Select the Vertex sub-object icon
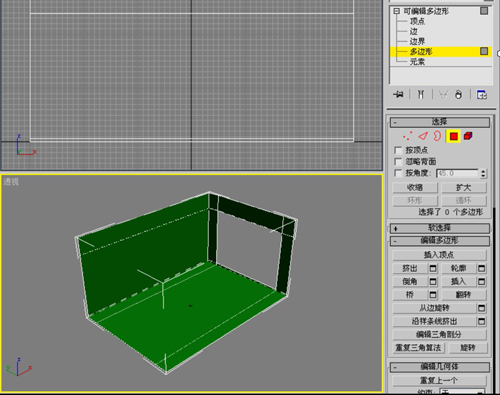Viewport: 500px width, 395px height. coord(407,136)
